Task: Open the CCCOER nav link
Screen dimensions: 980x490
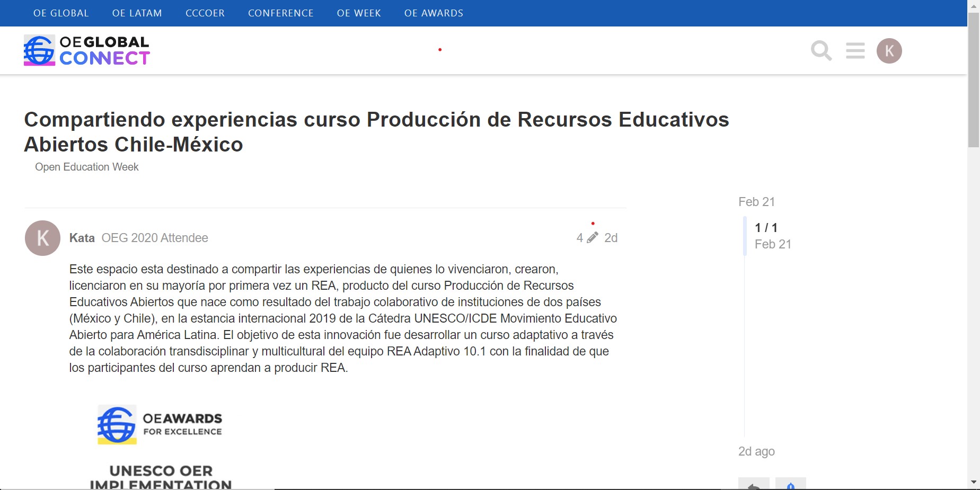Action: tap(205, 13)
